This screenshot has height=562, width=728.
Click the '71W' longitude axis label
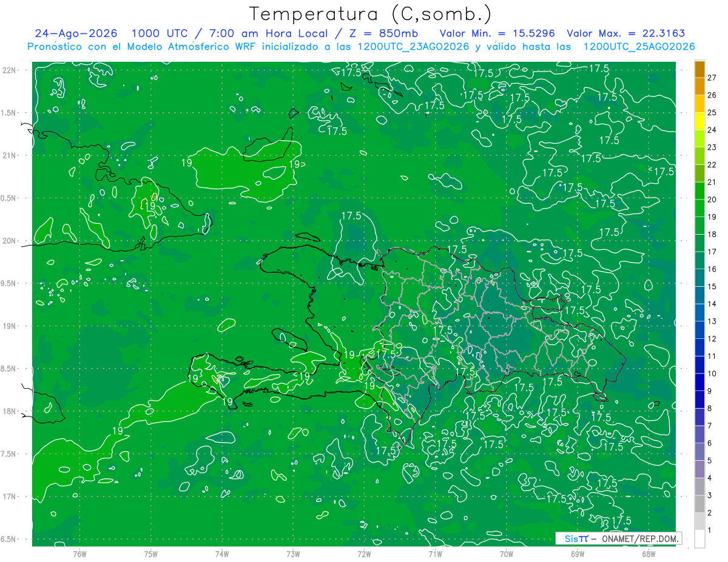coord(435,554)
